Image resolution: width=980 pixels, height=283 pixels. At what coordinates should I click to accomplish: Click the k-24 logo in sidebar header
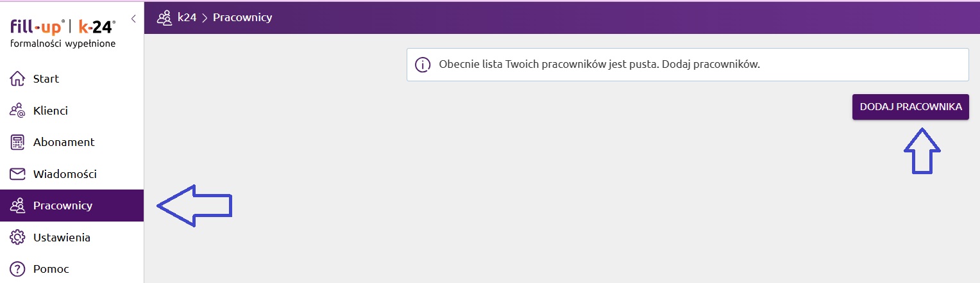(96, 27)
